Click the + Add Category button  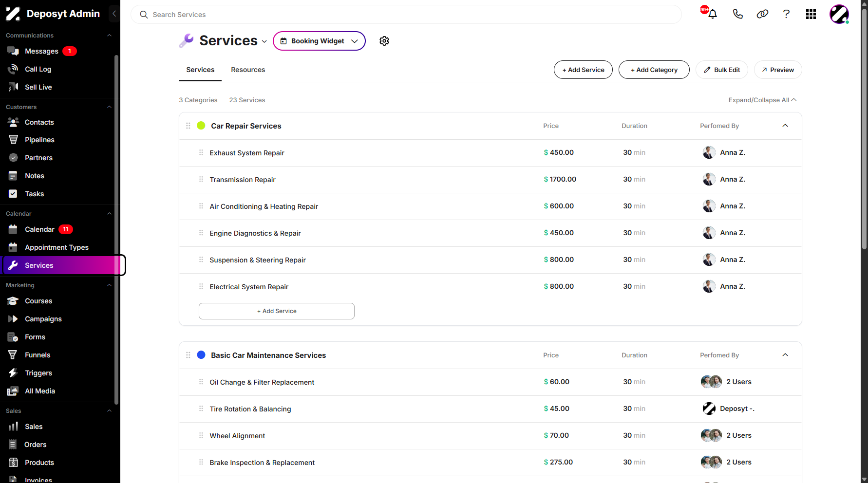point(654,70)
